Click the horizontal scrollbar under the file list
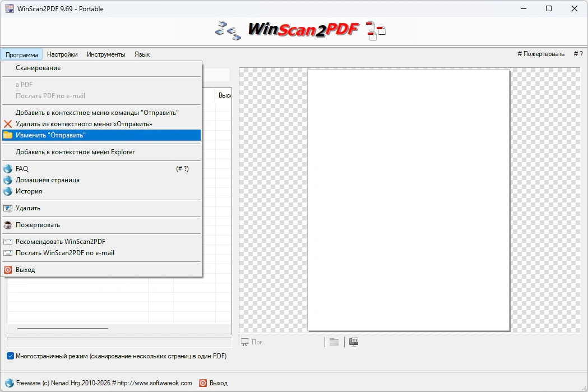The image size is (588, 392). click(63, 329)
